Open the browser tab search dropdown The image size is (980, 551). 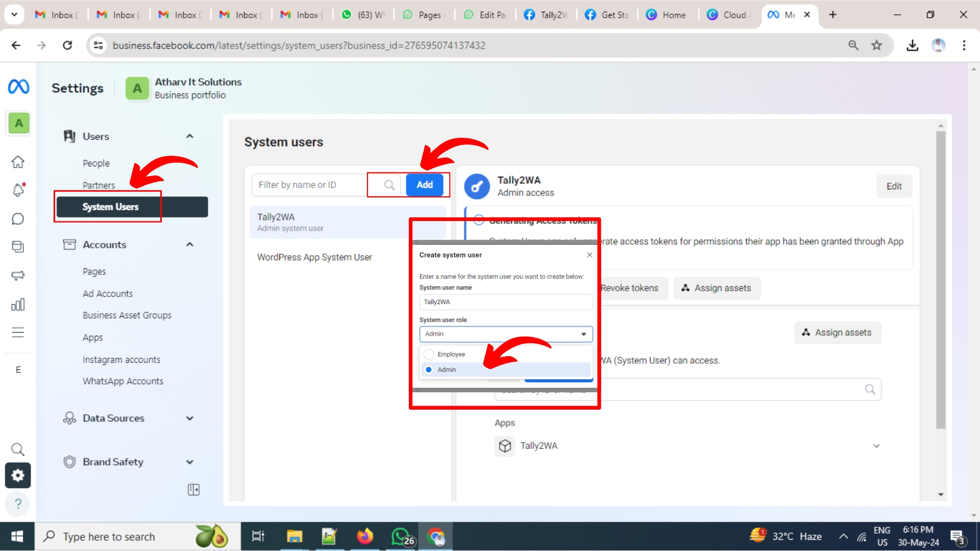click(x=14, y=15)
